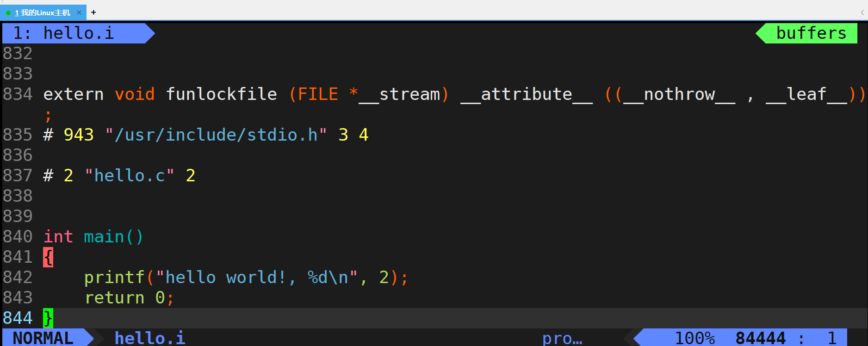Click the tab scroll left arrow

pyautogui.click(x=862, y=12)
